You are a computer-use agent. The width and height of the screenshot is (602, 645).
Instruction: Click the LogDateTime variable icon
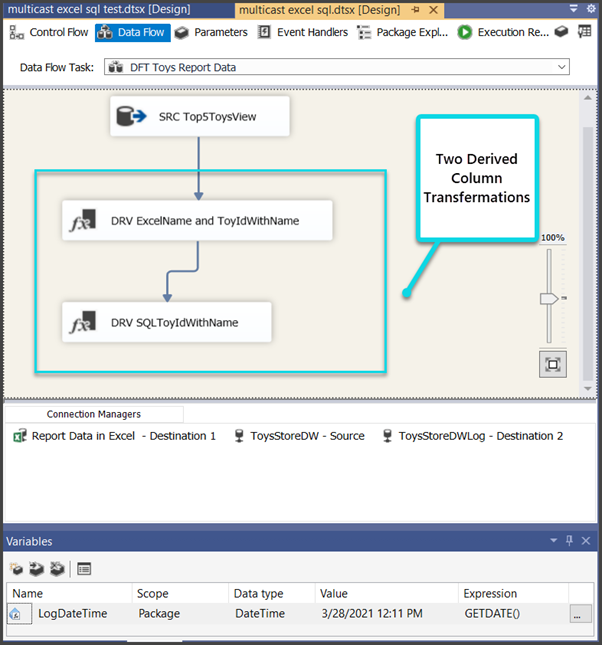[16, 614]
